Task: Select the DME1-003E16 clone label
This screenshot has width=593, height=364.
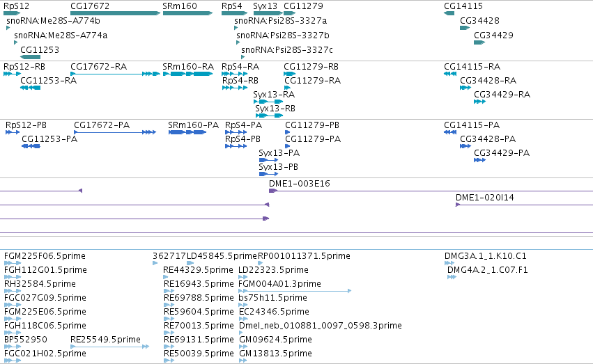Action: coord(300,184)
